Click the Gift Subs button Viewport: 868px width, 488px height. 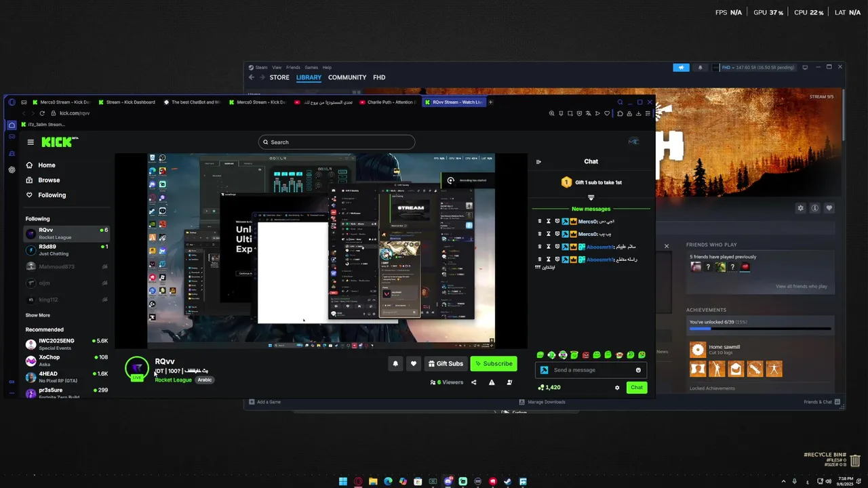click(x=446, y=364)
